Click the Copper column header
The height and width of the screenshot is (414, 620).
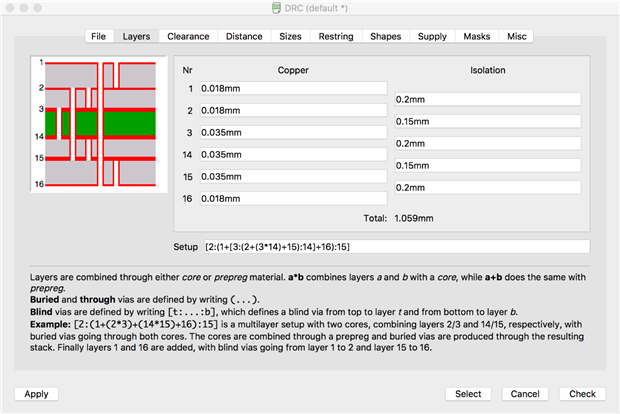293,70
